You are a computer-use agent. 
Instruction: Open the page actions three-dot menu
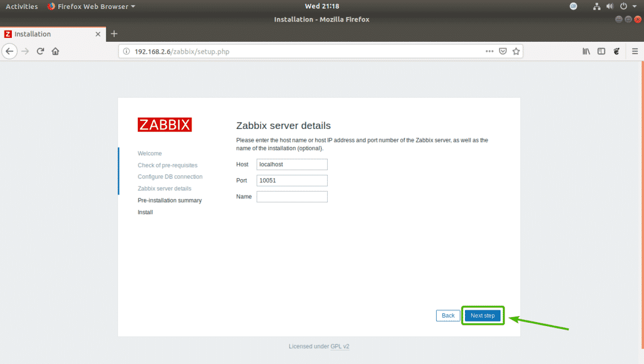coord(489,51)
